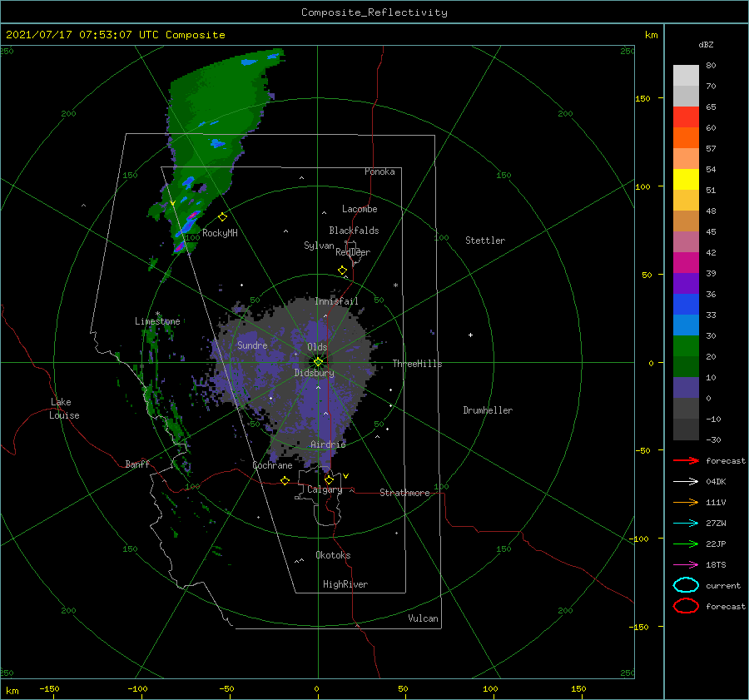Click the RockyMH label
The image size is (749, 700).
220,233
